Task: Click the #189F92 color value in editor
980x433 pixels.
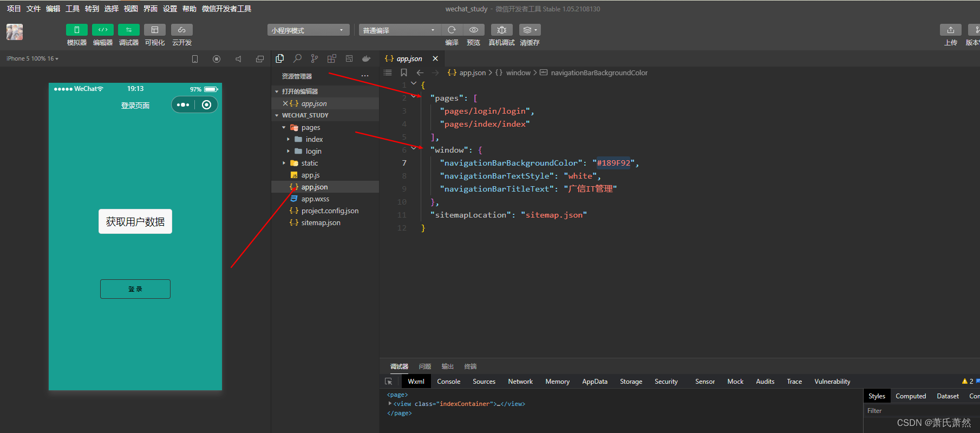Action: 613,163
